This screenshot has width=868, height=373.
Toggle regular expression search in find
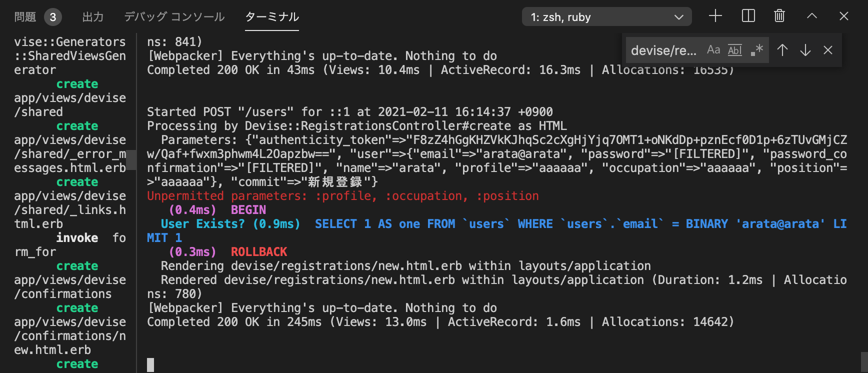[x=757, y=50]
